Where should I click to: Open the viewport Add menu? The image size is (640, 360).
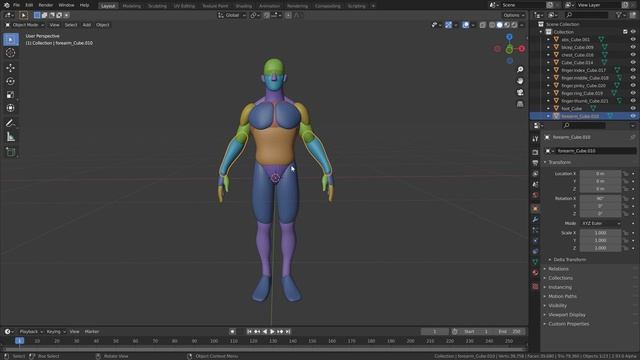coord(87,25)
